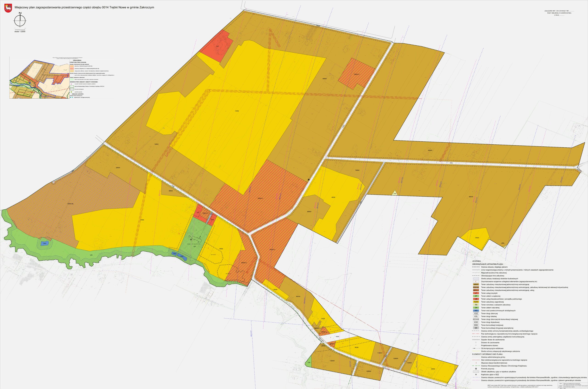The width and height of the screenshot is (588, 389).
Task: Click the north arrow compass symbol
Action: tap(20, 21)
